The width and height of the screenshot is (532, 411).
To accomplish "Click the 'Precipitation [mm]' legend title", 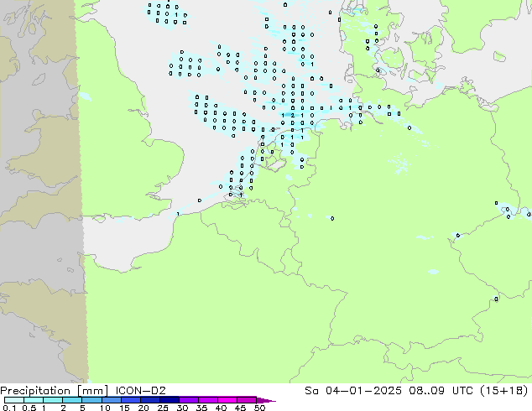I will [55, 391].
